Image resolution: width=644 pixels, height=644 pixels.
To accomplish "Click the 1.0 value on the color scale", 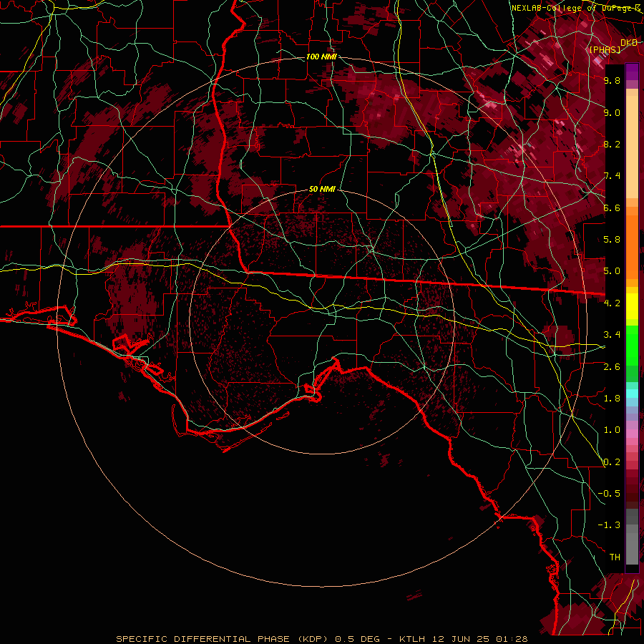I will pos(612,431).
